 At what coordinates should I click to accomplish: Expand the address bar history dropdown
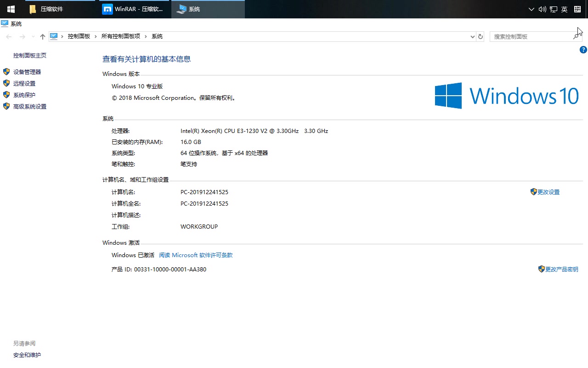tap(472, 36)
